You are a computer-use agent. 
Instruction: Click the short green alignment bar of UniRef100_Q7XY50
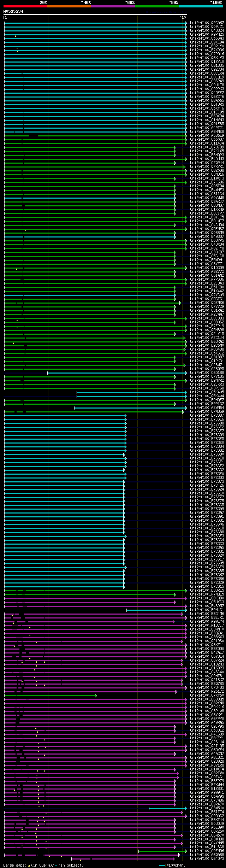click(x=50, y=695)
